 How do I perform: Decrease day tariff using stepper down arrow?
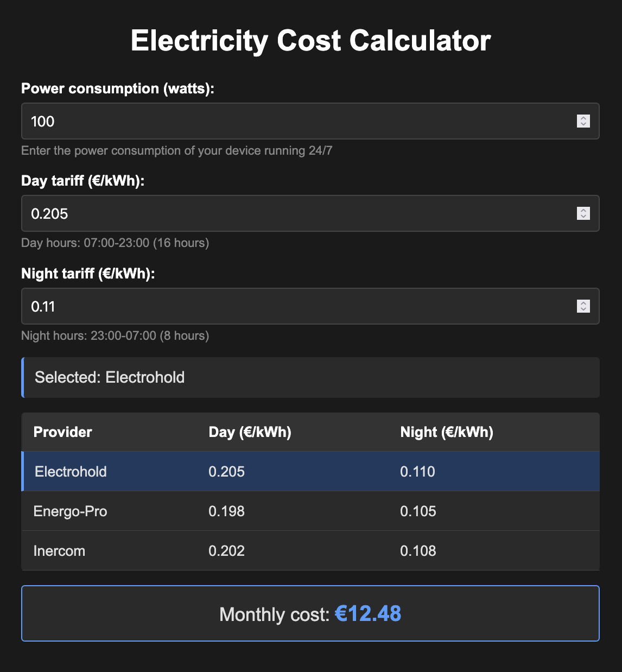[583, 217]
